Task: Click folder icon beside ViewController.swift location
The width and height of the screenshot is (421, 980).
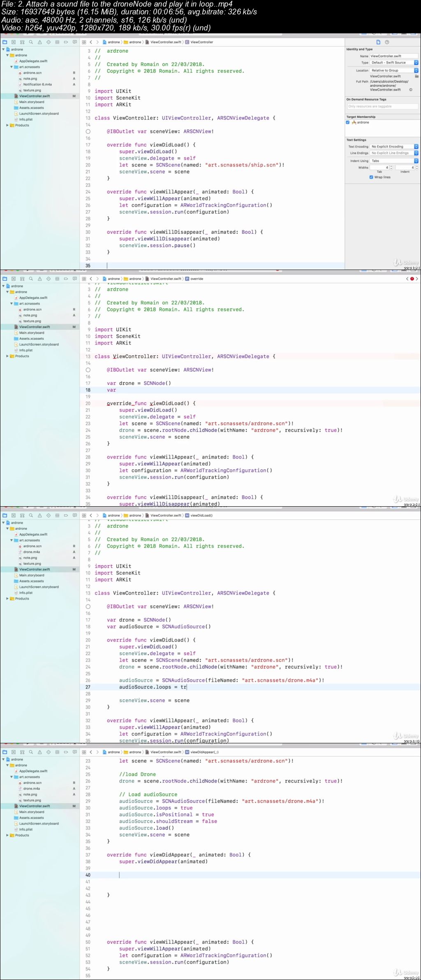Action: point(416,76)
